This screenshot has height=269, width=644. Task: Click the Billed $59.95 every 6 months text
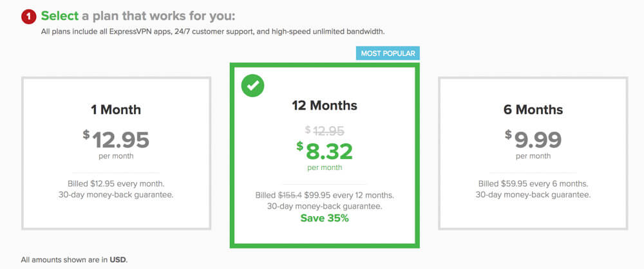coord(533,183)
